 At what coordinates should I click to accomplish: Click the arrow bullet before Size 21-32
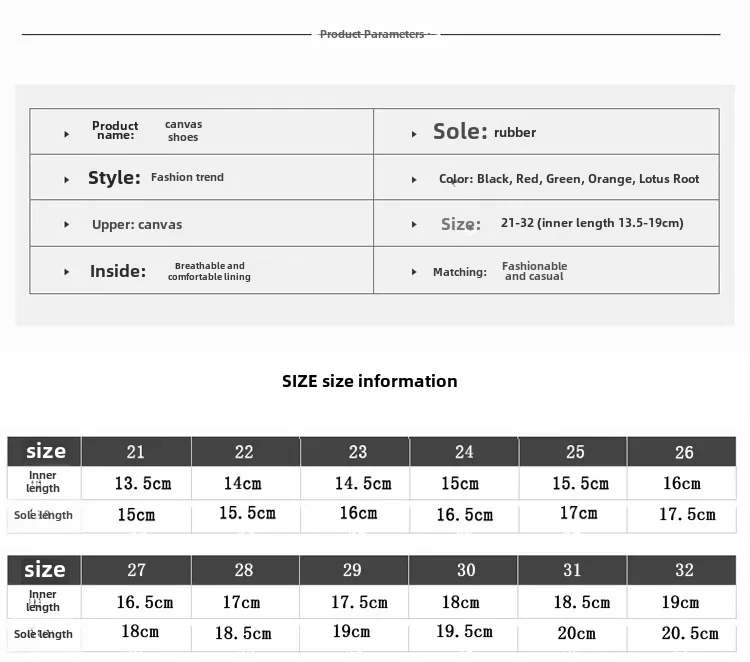pyautogui.click(x=414, y=224)
